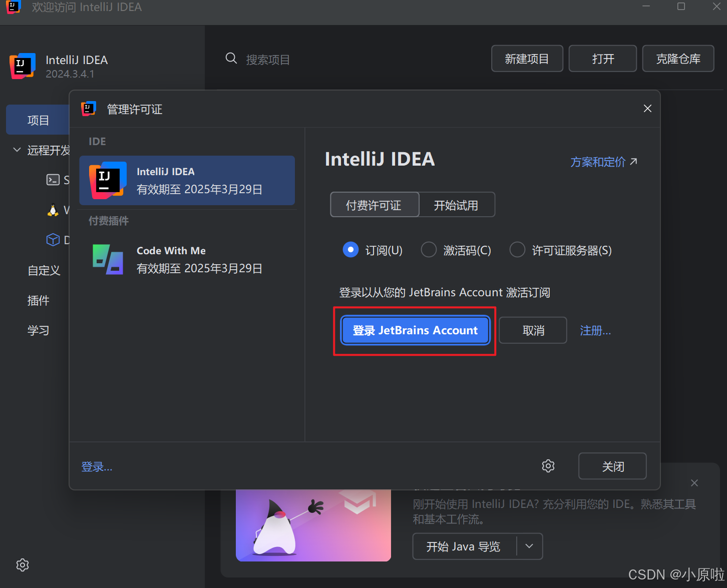The image size is (727, 588).
Task: Open the dropdown arrow beside 开始 Java 导览
Action: pyautogui.click(x=529, y=546)
